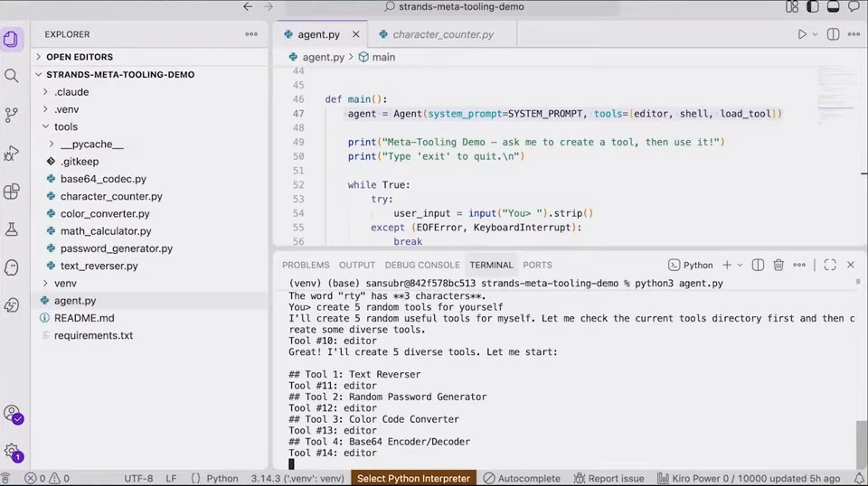The width and height of the screenshot is (868, 486).
Task: Split the terminal
Action: (x=758, y=265)
